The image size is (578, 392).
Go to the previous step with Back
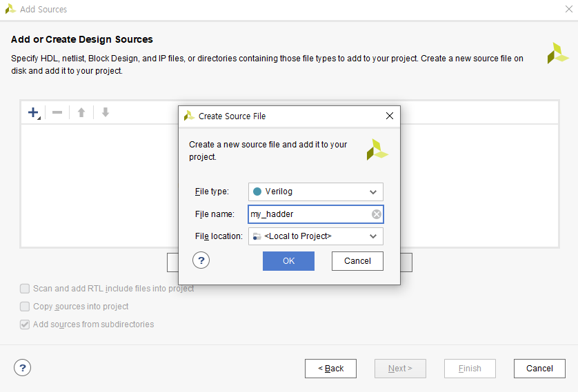coord(330,369)
